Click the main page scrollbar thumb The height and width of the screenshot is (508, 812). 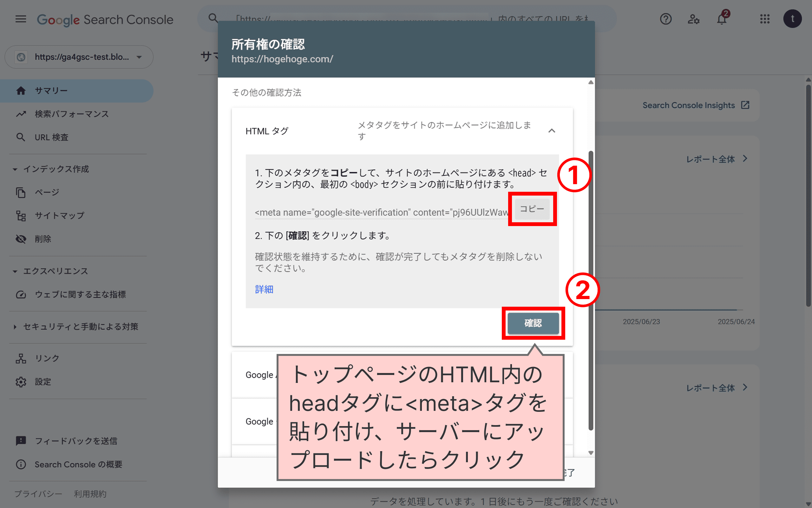click(808, 196)
